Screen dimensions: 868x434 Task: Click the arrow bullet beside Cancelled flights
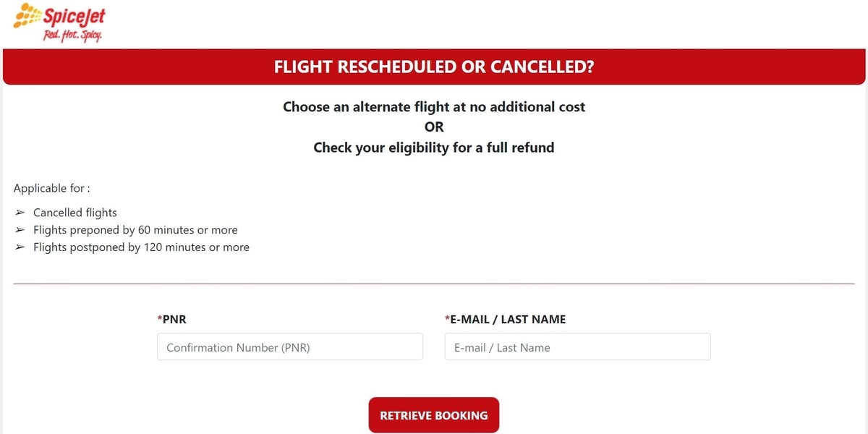click(20, 213)
